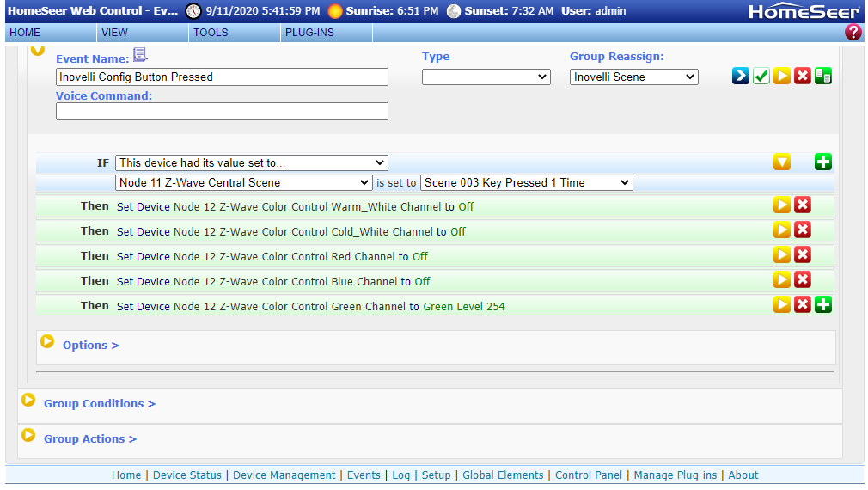The image size is (868, 490).
Task: Edit the Warm_White Channel Set Device action
Action: coord(295,206)
